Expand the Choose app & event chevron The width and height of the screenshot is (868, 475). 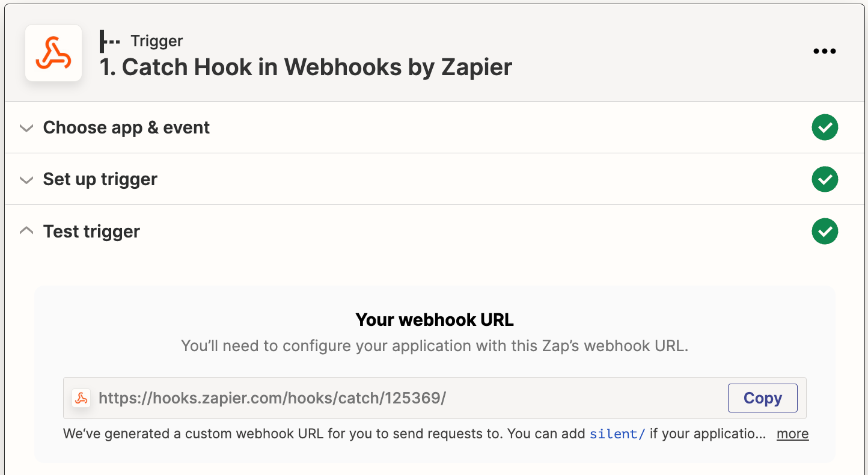point(26,128)
